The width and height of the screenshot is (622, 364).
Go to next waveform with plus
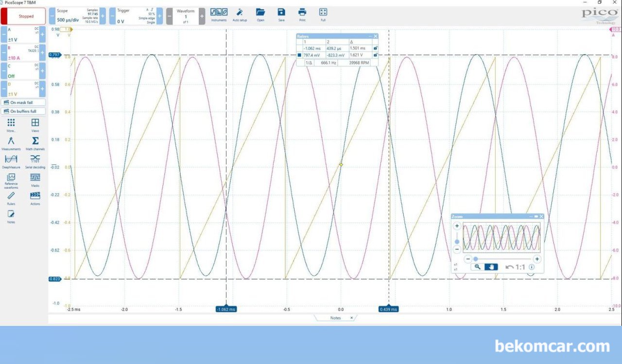pos(202,16)
